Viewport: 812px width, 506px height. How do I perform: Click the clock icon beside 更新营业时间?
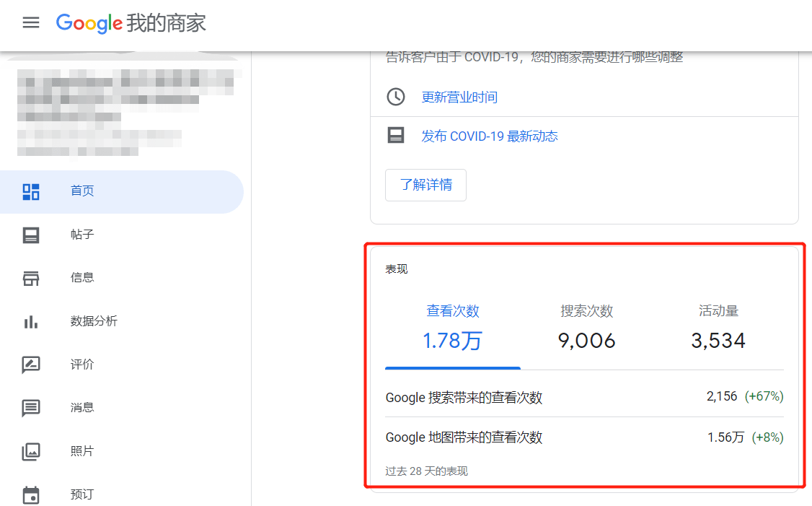pos(396,97)
